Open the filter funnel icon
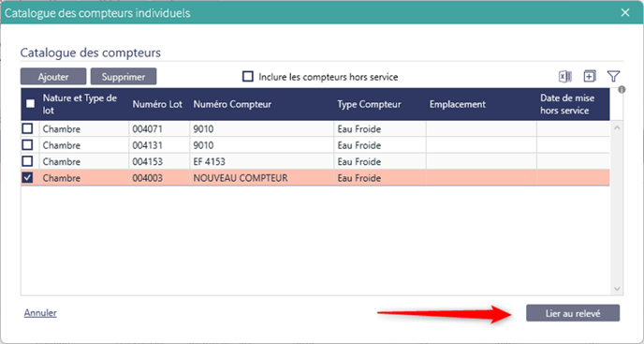Screen dimensions: 644x344 click(613, 77)
